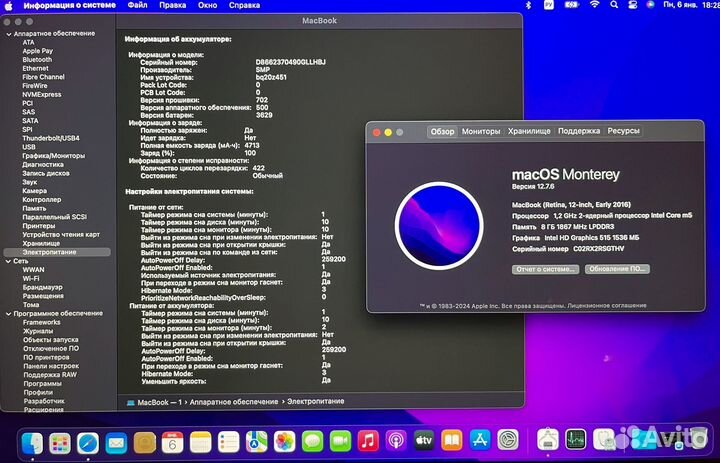
Task: Open the Wi-Fi status menu
Action: (595, 5)
